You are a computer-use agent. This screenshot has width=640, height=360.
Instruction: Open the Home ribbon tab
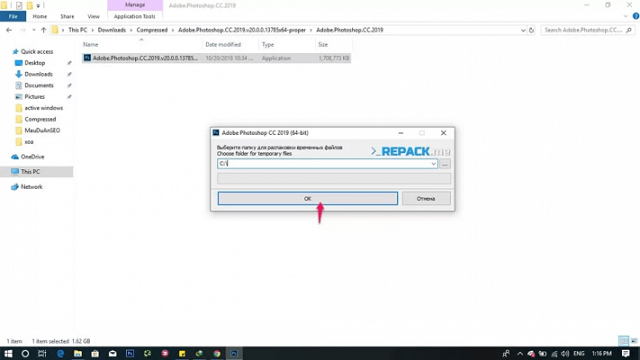[40, 16]
